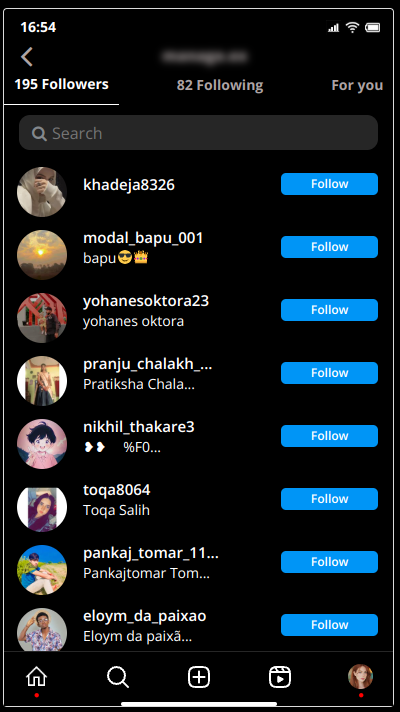
Task: Open profile avatar in bottom navigation
Action: point(360,677)
